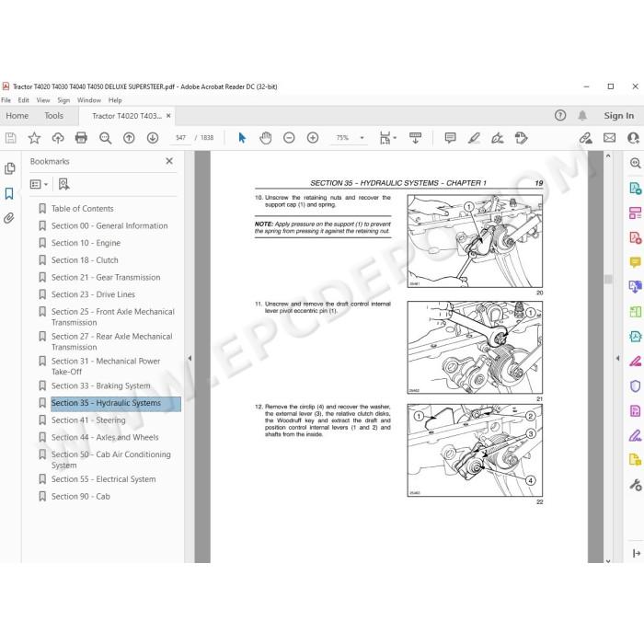Select the Highlight text pen tool
The image size is (644, 644).
click(x=474, y=138)
